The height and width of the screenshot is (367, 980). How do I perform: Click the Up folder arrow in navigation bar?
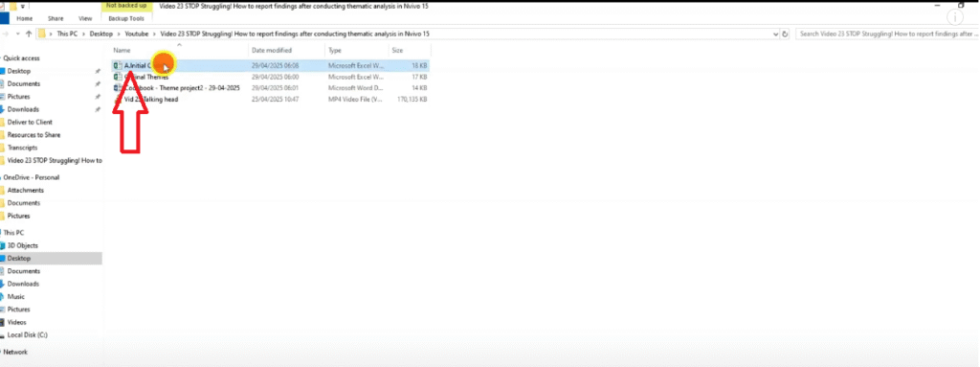tap(29, 34)
